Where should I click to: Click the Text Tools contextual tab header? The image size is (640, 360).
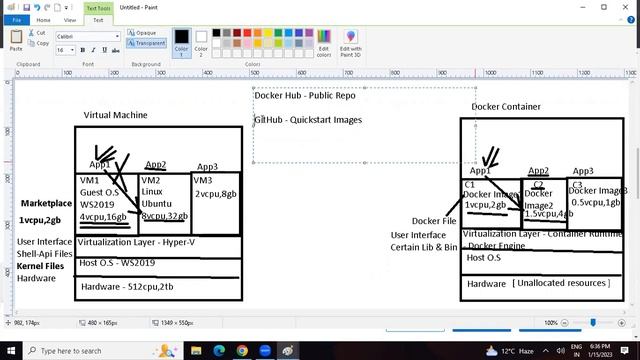98,8
